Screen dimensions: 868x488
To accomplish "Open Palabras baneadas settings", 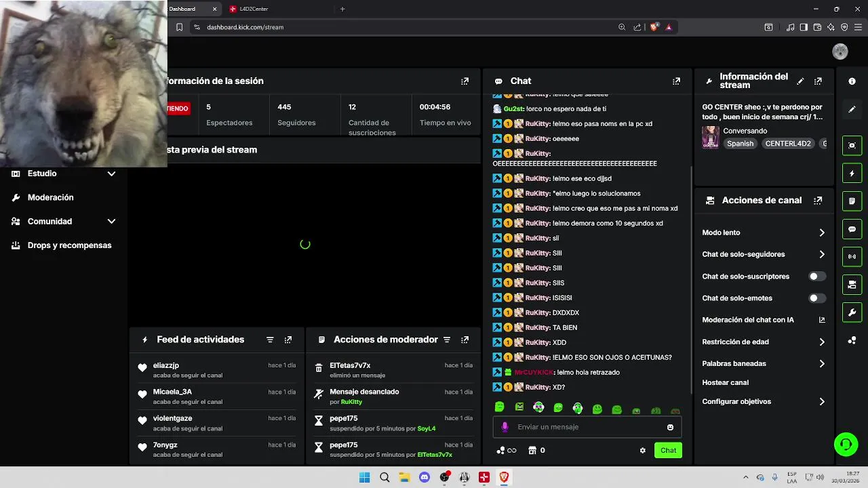I will tap(764, 363).
